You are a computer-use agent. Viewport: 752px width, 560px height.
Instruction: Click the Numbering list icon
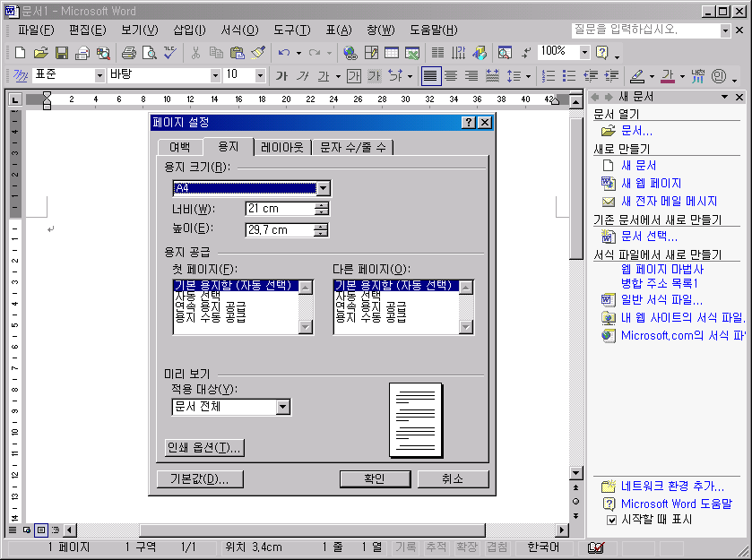coord(549,76)
